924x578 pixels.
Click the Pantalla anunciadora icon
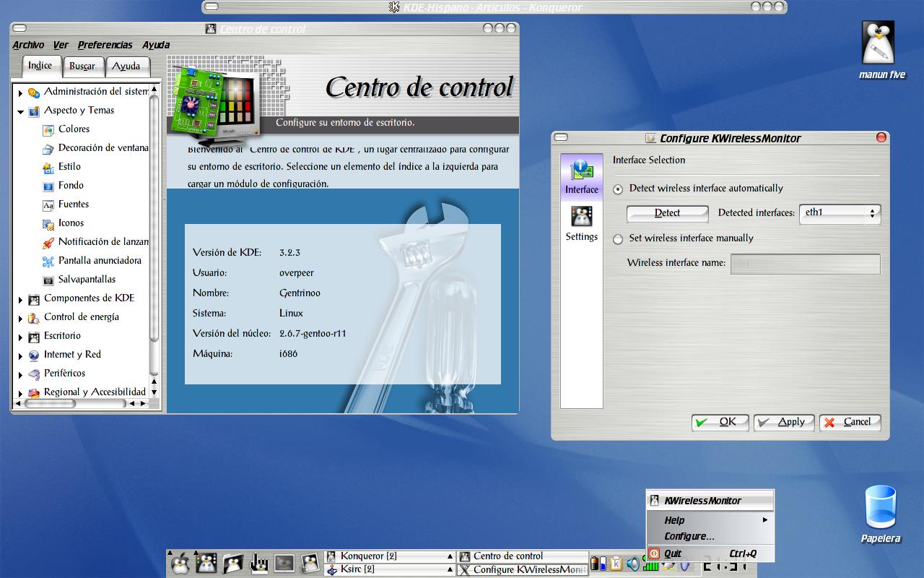48,262
